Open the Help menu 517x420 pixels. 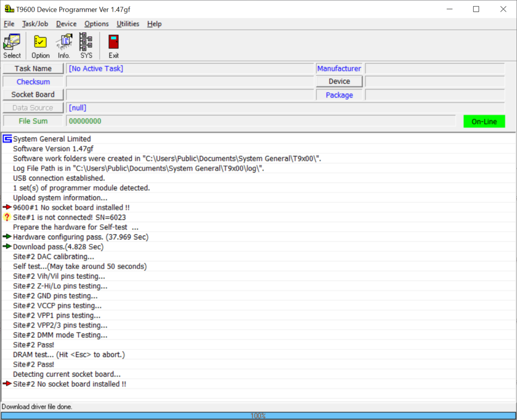pyautogui.click(x=154, y=24)
